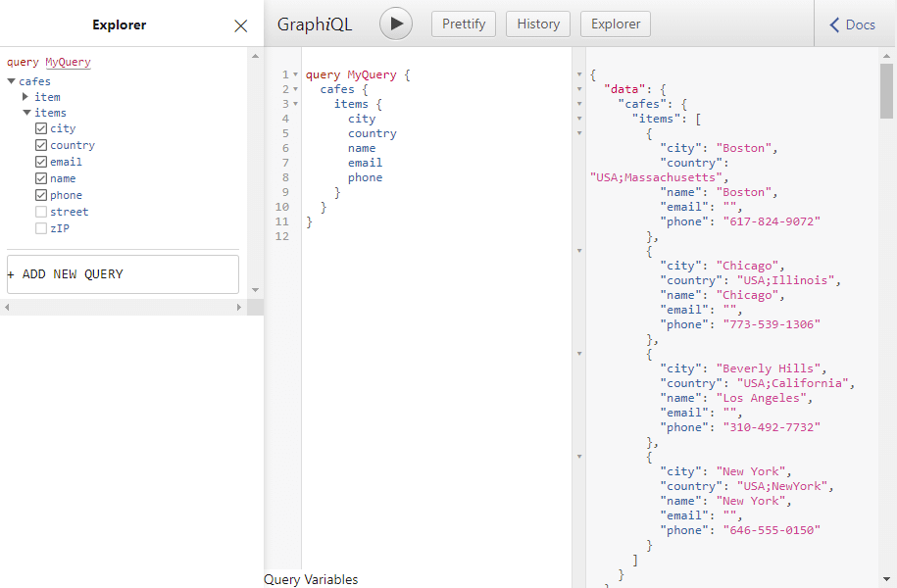Fold the Chicago result object
897x588 pixels.
[579, 251]
